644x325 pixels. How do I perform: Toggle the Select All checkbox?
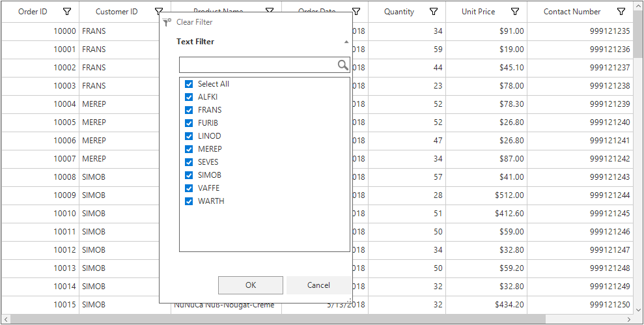click(x=189, y=84)
